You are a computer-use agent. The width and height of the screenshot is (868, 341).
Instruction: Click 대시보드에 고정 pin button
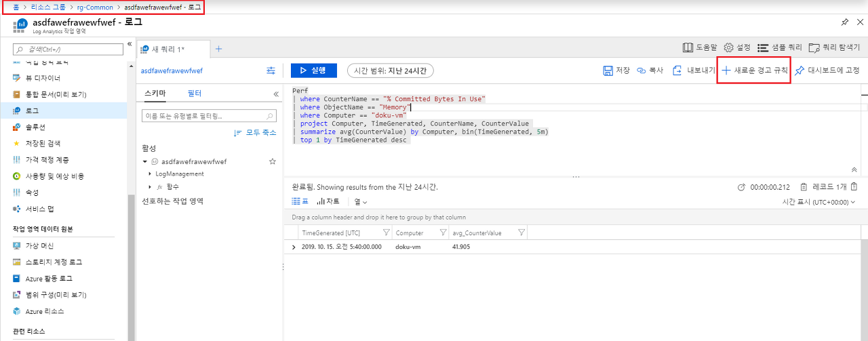coord(827,71)
